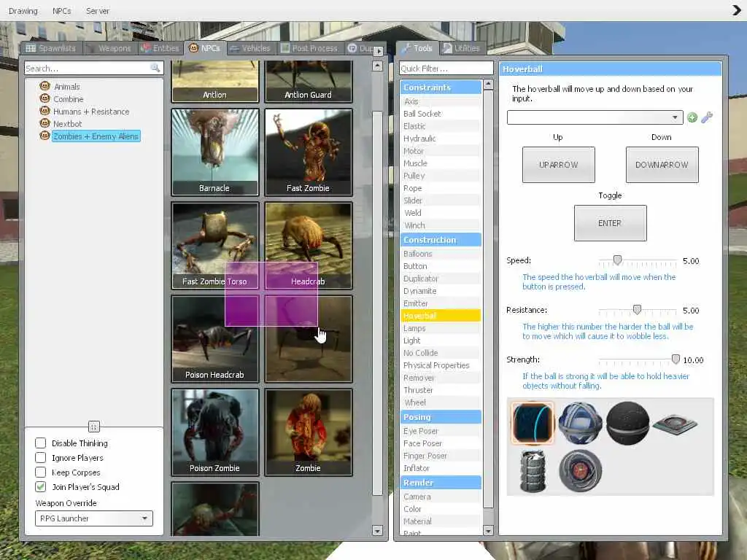Show more spawn menu tabs arrow
The width and height of the screenshot is (747, 560).
379,50
